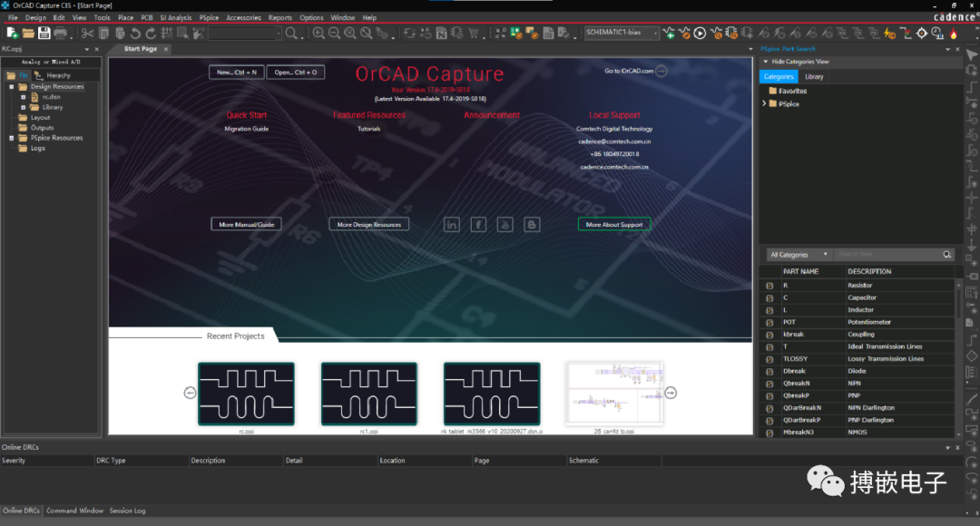Viewport: 980px width, 526px height.
Task: Click the Open Ctrl+O button
Action: pyautogui.click(x=296, y=73)
